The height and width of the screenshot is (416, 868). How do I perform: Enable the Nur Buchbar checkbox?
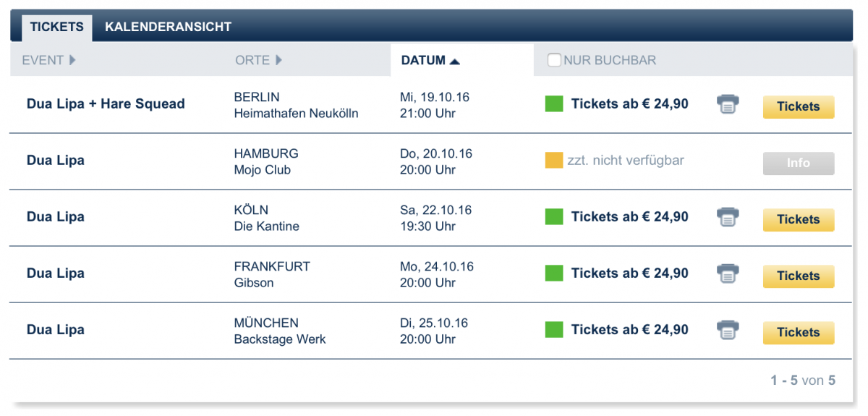[x=554, y=61]
